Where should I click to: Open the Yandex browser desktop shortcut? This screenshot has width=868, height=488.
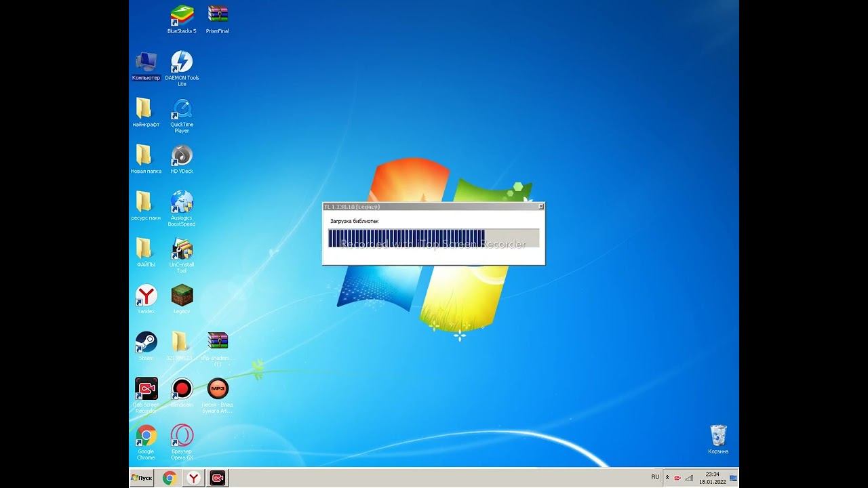pyautogui.click(x=146, y=300)
